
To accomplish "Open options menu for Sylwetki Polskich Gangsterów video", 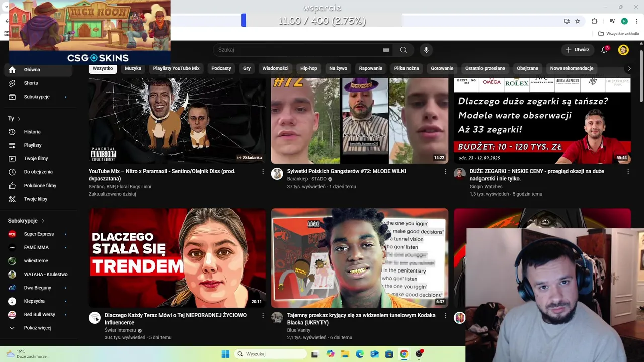I will click(x=445, y=172).
